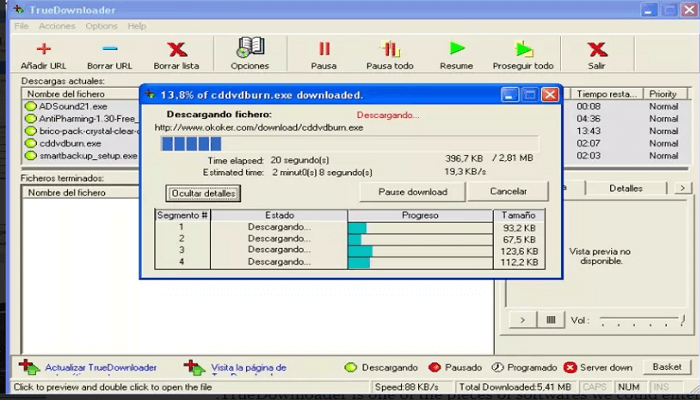Click the Añadir URL toolbar icon
The height and width of the screenshot is (400, 700).
(43, 49)
